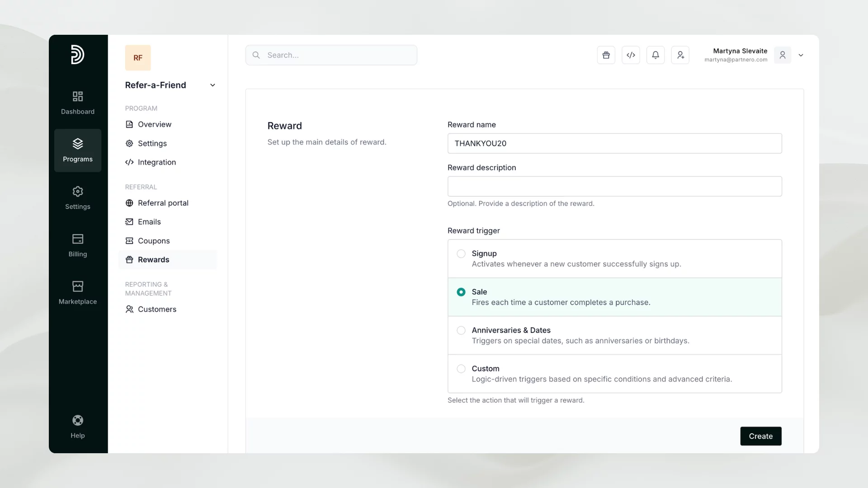Open the Customers link
The width and height of the screenshot is (868, 488).
click(157, 309)
